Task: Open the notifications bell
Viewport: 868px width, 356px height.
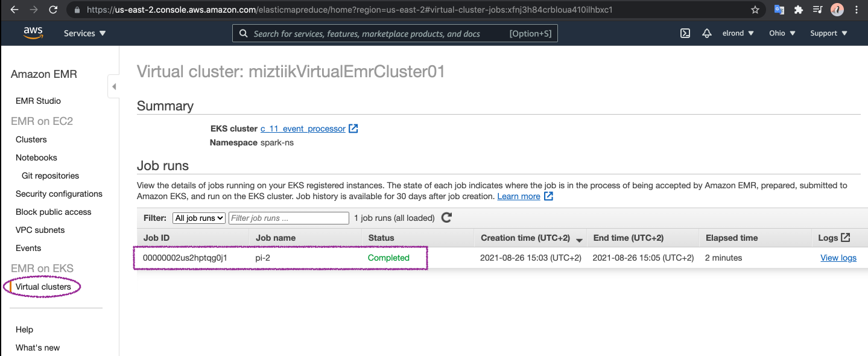Action: tap(707, 33)
